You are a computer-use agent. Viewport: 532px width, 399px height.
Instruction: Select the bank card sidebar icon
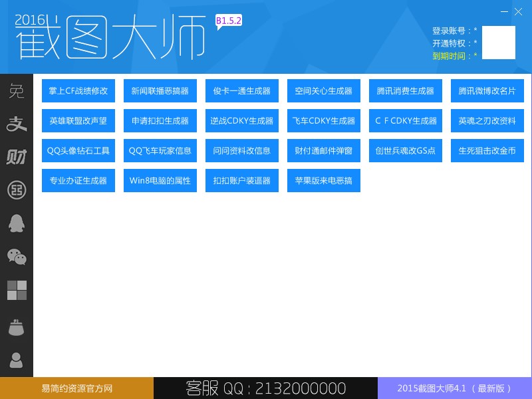tap(17, 190)
